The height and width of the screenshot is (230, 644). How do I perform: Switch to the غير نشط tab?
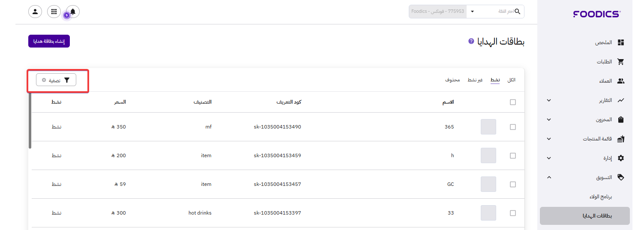tap(475, 80)
